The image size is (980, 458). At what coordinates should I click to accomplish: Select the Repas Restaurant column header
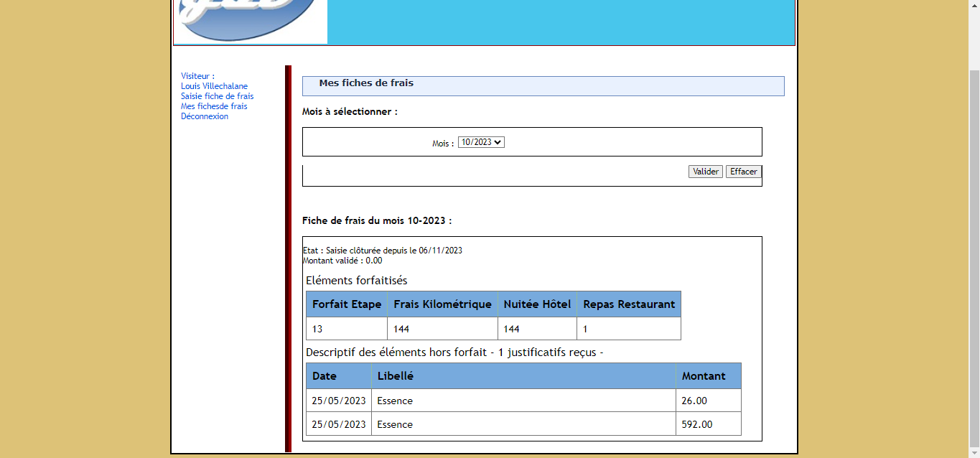pos(629,304)
